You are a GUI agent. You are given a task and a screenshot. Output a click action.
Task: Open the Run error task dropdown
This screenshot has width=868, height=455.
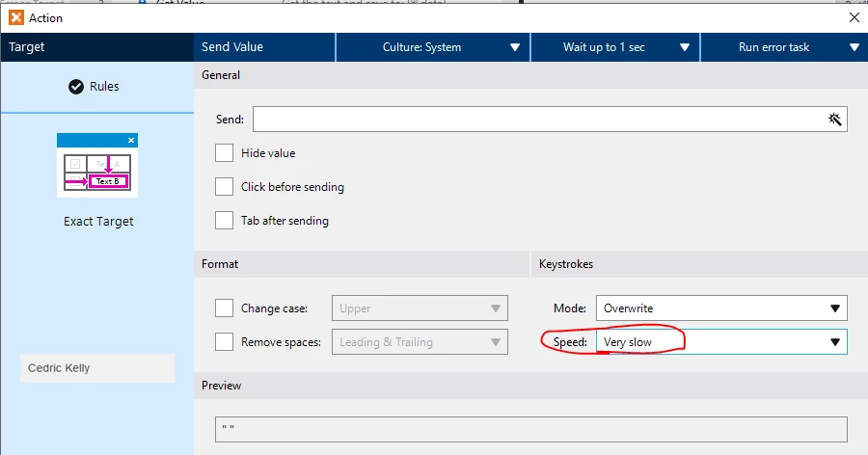[x=784, y=47]
